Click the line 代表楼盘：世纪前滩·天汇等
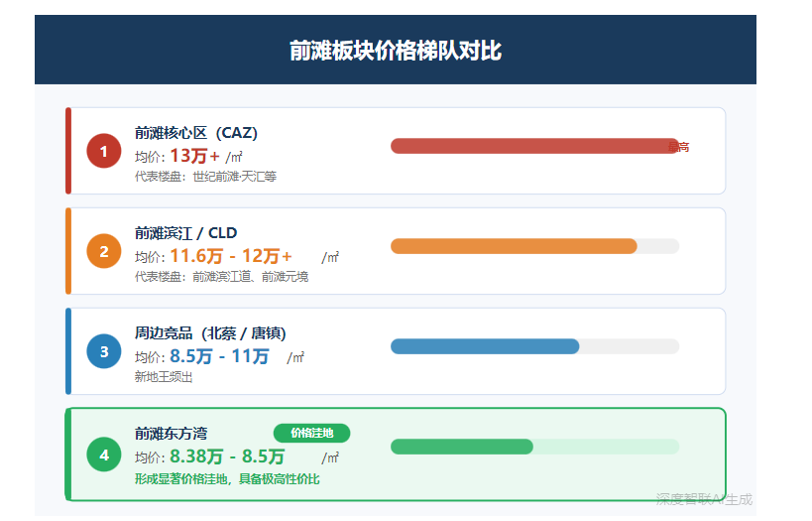 [205, 177]
